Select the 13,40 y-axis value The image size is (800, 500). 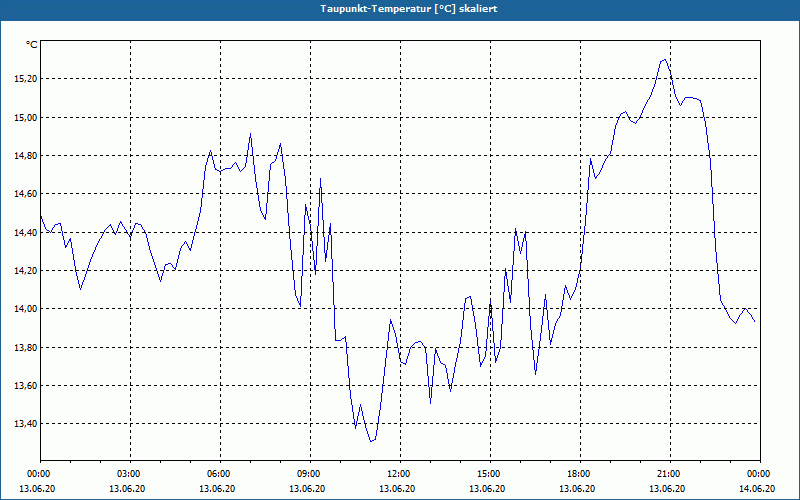coord(26,424)
